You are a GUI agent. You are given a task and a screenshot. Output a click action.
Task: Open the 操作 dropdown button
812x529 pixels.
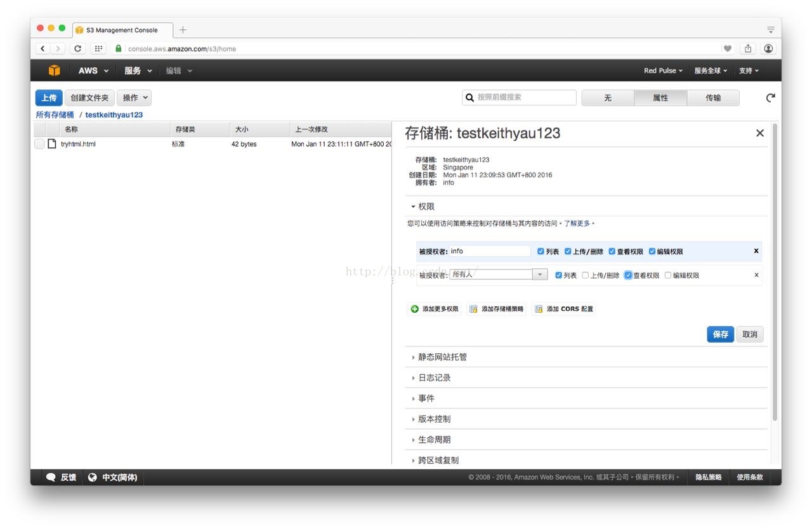point(134,98)
